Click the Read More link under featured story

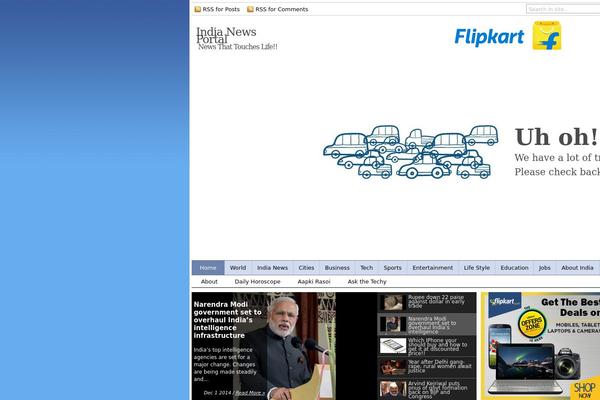click(250, 393)
